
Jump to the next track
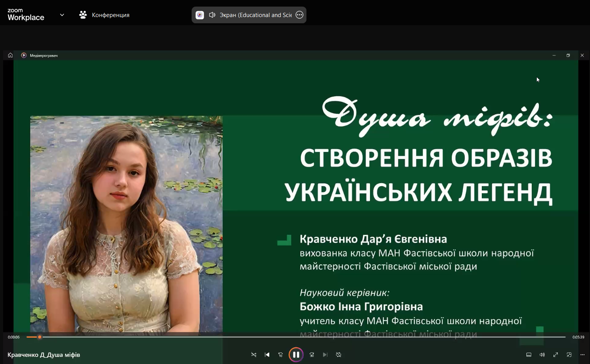325,355
